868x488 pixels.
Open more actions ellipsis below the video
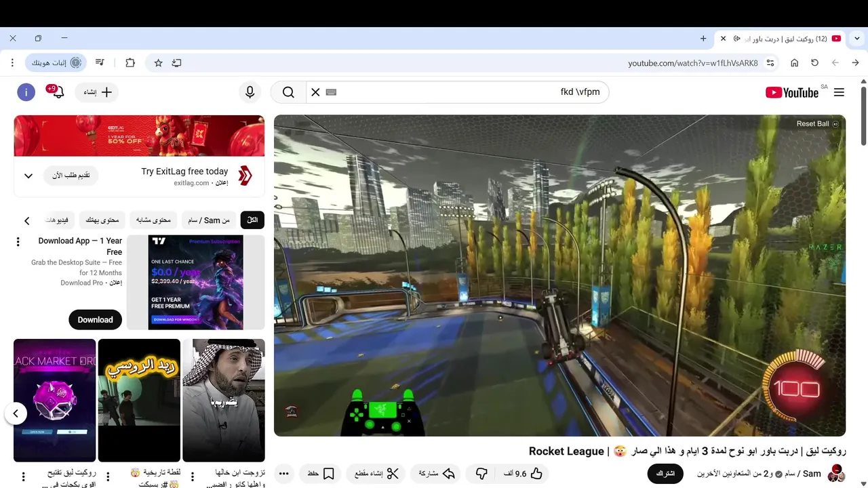pyautogui.click(x=284, y=474)
